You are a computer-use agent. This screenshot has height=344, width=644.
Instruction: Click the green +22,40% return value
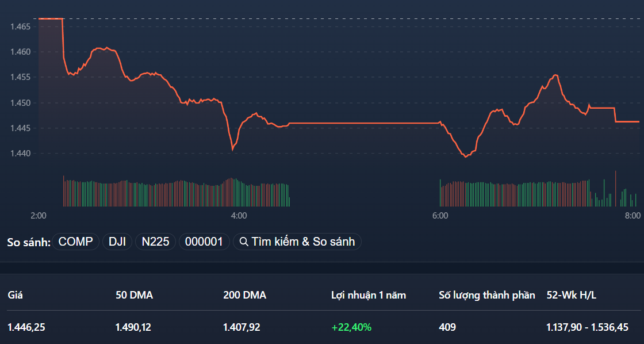pyautogui.click(x=351, y=327)
